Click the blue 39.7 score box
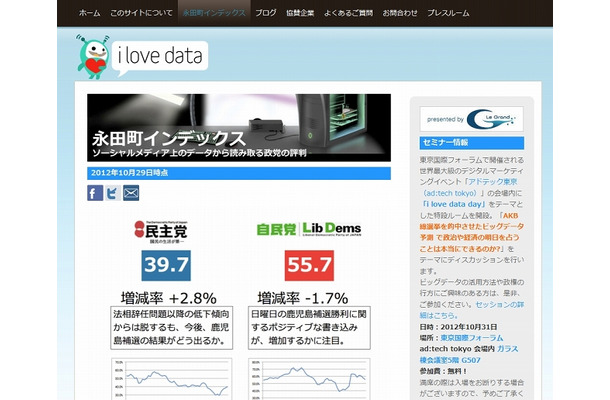The image size is (610, 400). pos(166,265)
